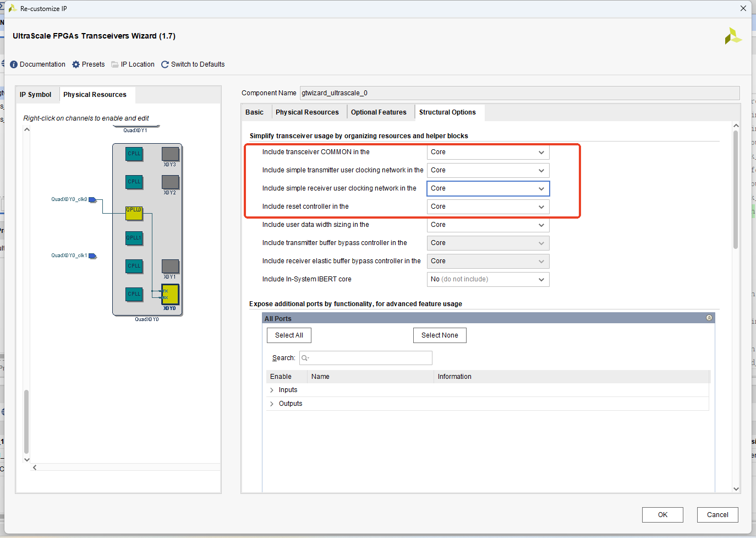The width and height of the screenshot is (756, 538).
Task: Open Physical Resources tab beside Basic
Action: tap(307, 112)
